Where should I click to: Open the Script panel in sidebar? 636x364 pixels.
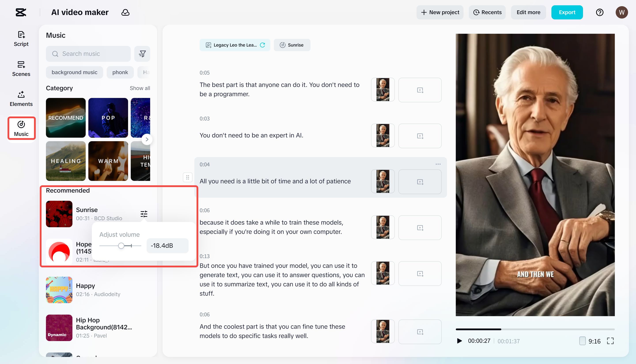point(21,39)
